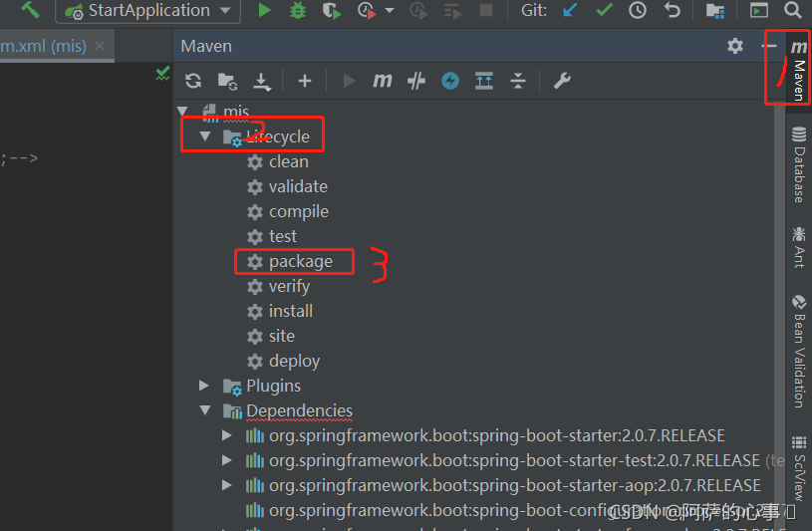Screen dimensions: 812x531
Task: Download sources and documentation icon
Action: tap(262, 82)
